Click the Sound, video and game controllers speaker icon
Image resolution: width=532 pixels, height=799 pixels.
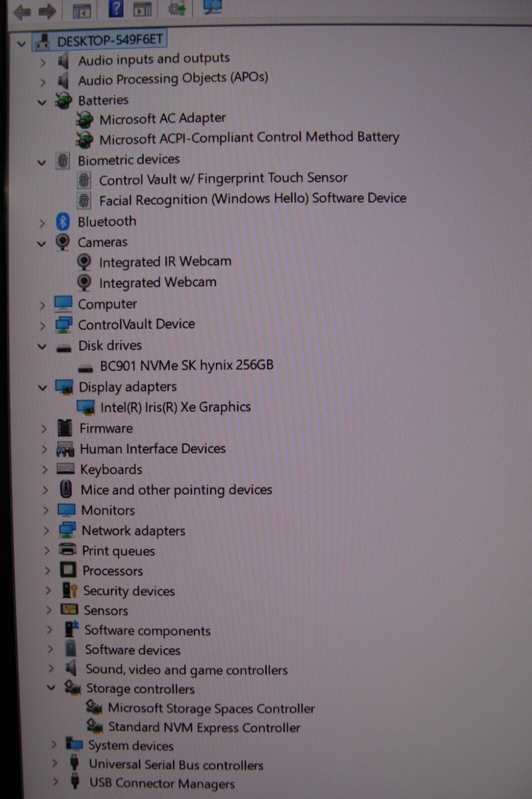click(71, 668)
